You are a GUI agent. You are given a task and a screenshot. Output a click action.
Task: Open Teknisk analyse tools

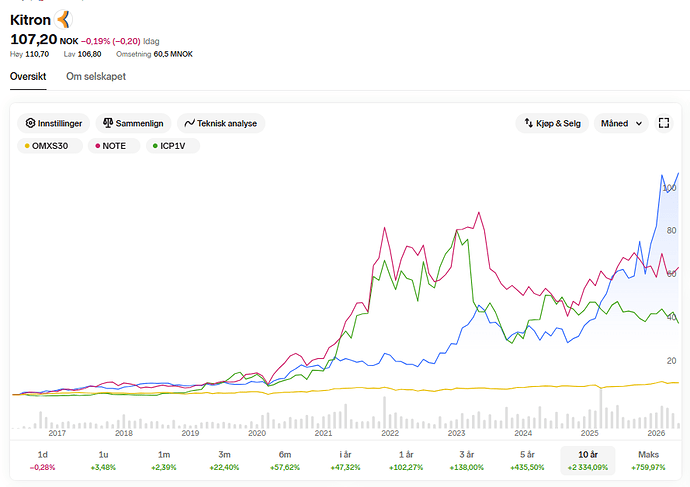pos(221,123)
